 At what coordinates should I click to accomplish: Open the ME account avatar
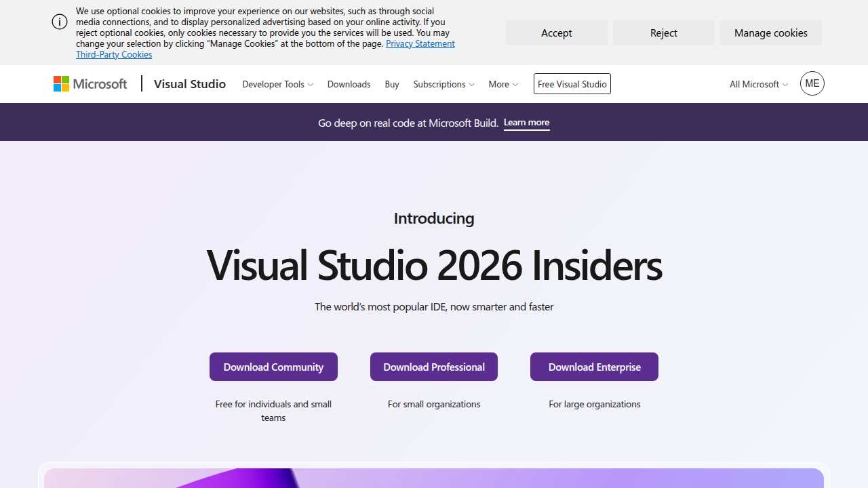point(812,83)
